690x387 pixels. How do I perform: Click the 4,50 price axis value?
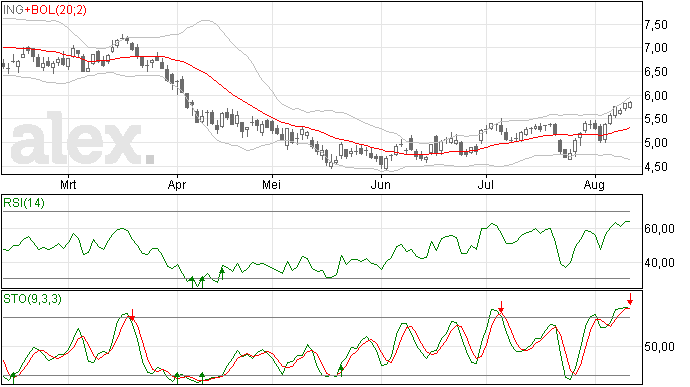pyautogui.click(x=656, y=167)
